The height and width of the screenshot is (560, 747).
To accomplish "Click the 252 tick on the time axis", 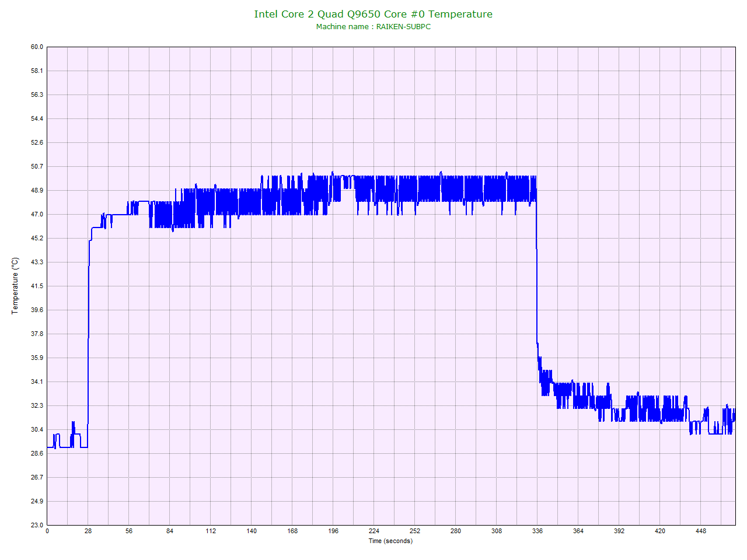I will (415, 531).
